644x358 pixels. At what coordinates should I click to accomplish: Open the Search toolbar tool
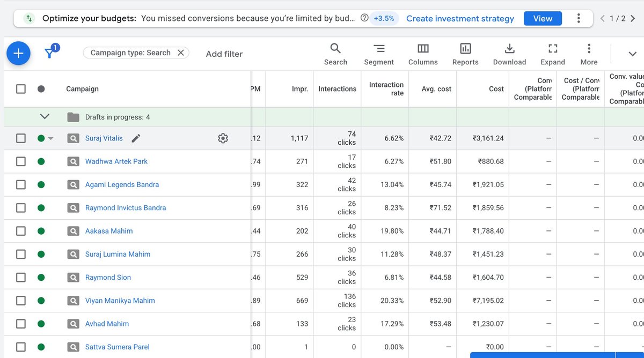point(335,54)
